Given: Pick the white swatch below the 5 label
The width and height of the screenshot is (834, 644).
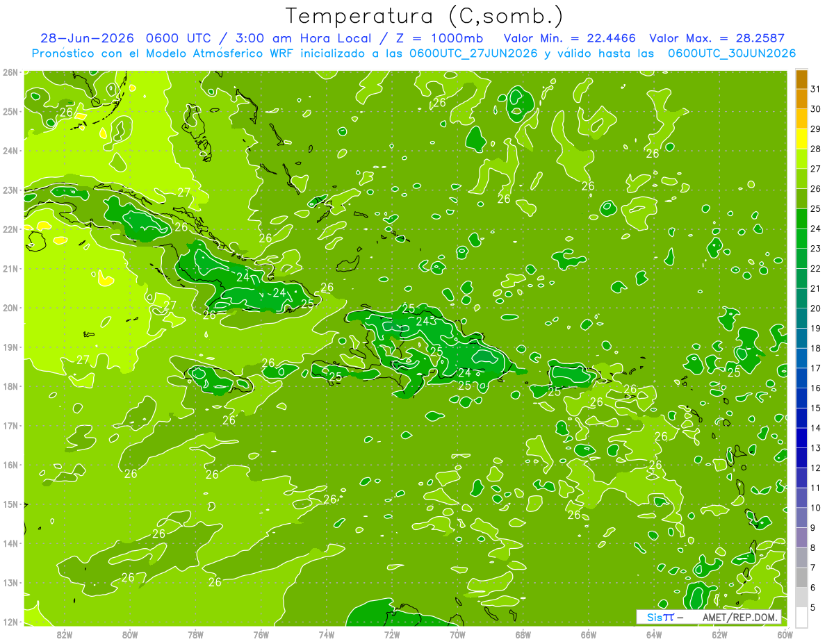Looking at the screenshot, I should pyautogui.click(x=801, y=617).
